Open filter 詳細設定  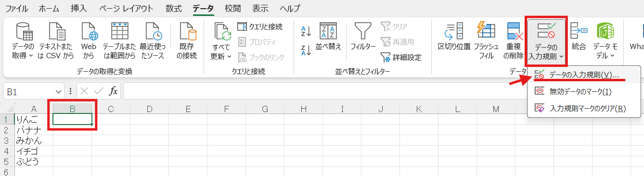pyautogui.click(x=401, y=57)
